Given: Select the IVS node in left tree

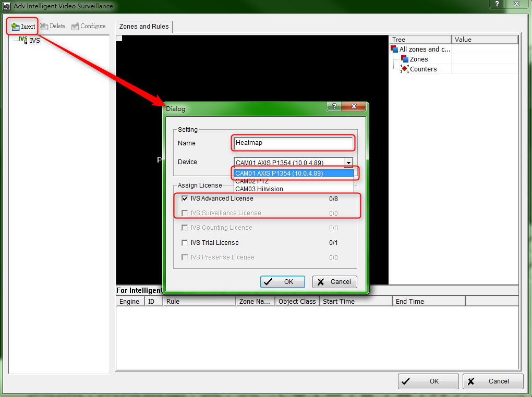Looking at the screenshot, I should pyautogui.click(x=34, y=40).
